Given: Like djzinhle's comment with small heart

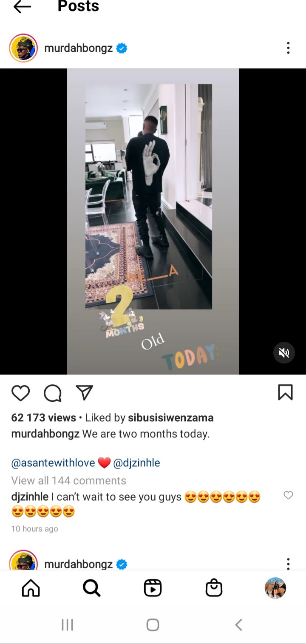Looking at the screenshot, I should coord(288,495).
